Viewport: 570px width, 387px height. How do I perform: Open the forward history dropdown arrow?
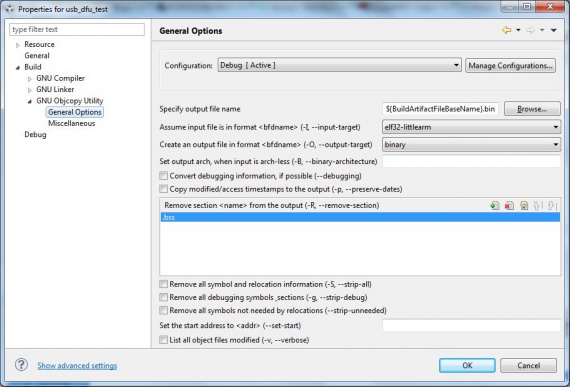pos(542,30)
